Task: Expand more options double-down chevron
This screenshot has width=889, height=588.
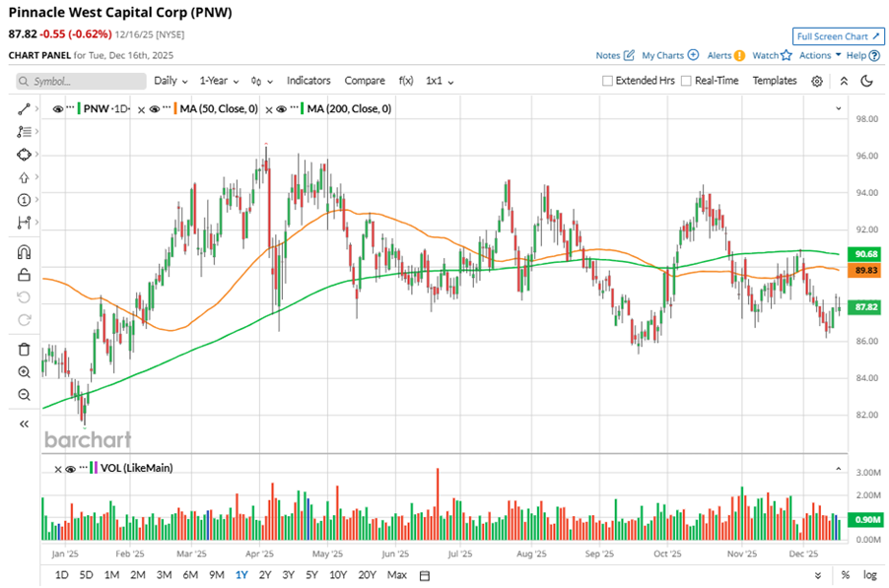Action: pos(818,575)
